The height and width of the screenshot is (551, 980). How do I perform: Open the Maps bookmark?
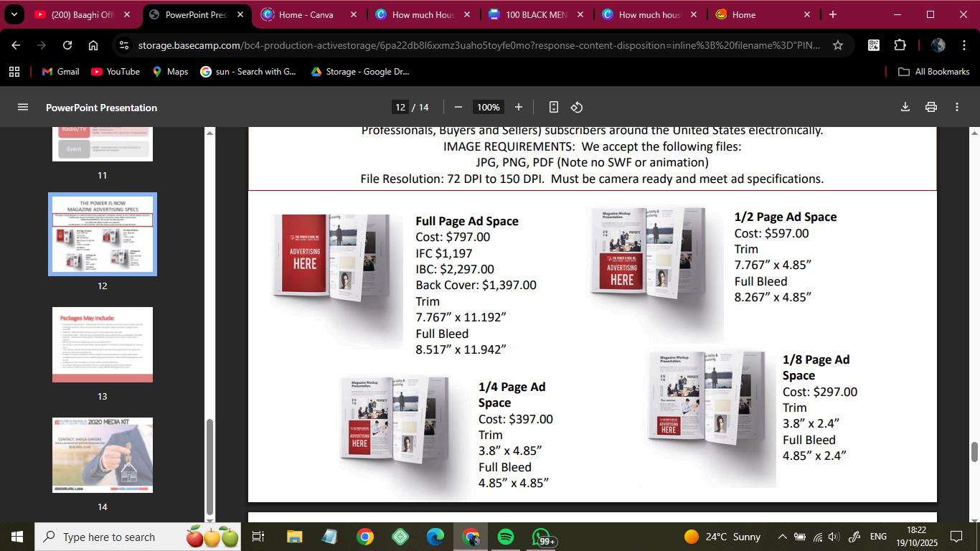pyautogui.click(x=170, y=72)
